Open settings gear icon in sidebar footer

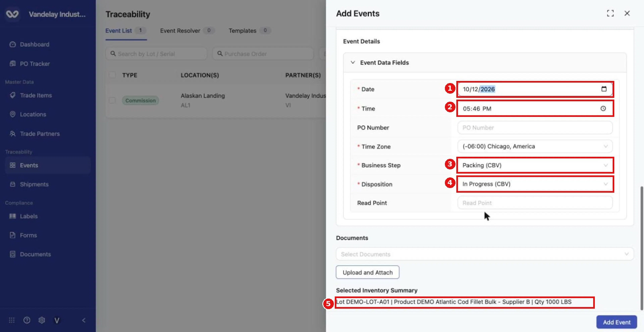click(x=42, y=320)
